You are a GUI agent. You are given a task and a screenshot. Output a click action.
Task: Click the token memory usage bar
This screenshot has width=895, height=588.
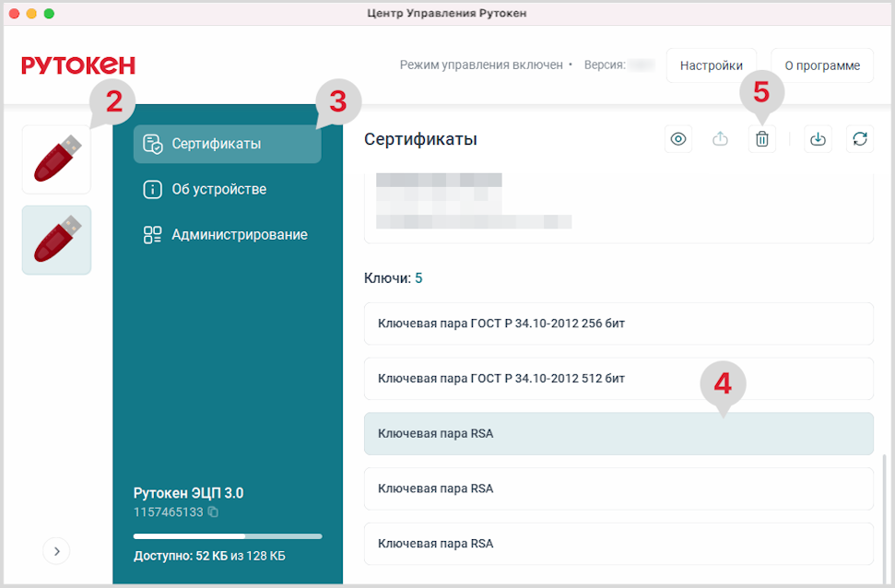(227, 535)
